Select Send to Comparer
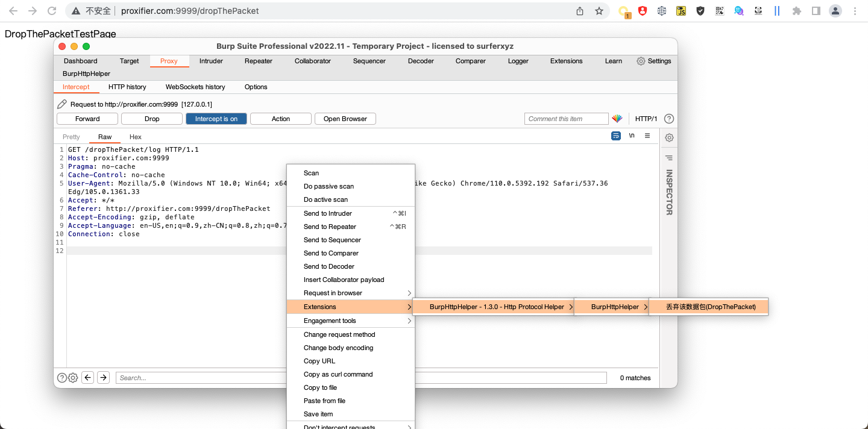 (x=351, y=253)
